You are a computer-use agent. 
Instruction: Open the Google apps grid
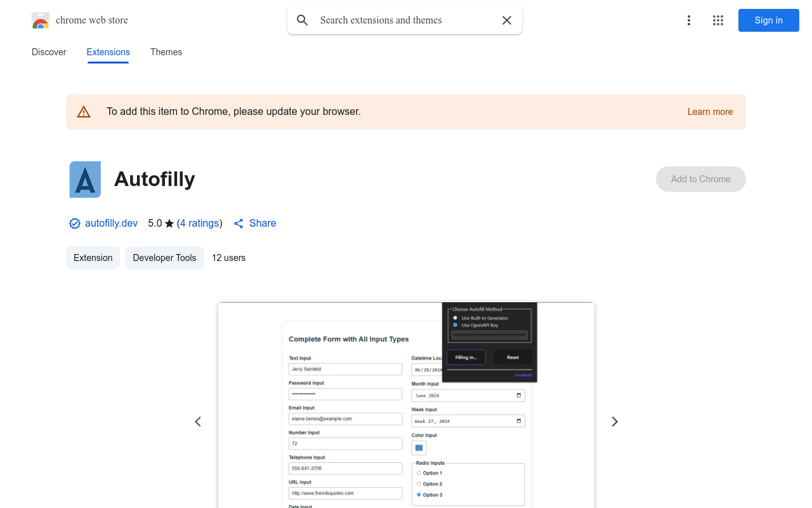(718, 20)
